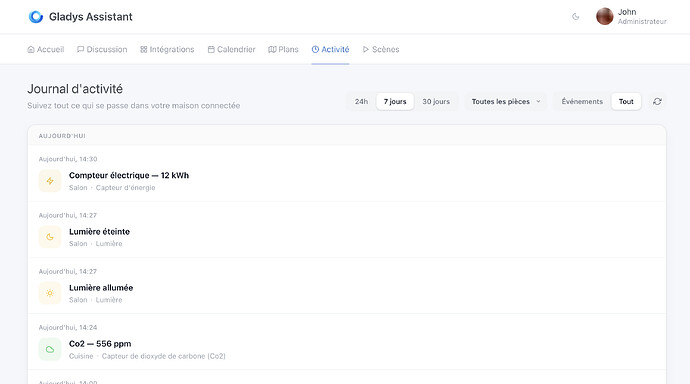Open the Lumière allumée entry
The height and width of the screenshot is (384, 690).
(347, 286)
